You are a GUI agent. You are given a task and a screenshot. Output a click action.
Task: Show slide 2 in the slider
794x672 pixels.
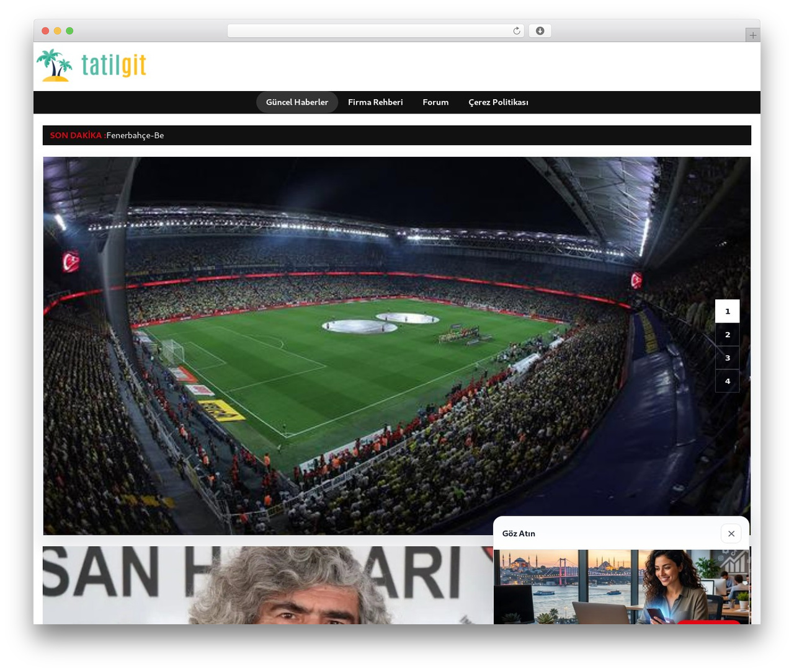pyautogui.click(x=727, y=335)
